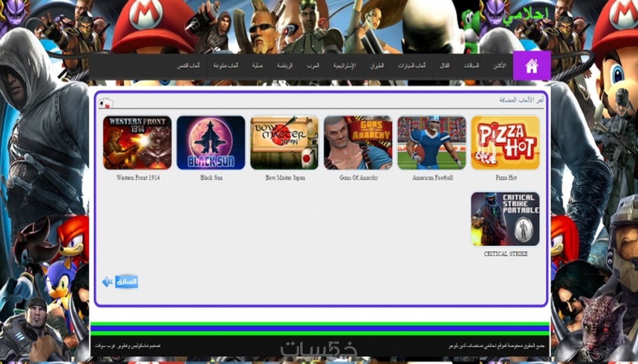The width and height of the screenshot is (638, 364).
Task: Open the الأكشن games category
Action: click(499, 66)
